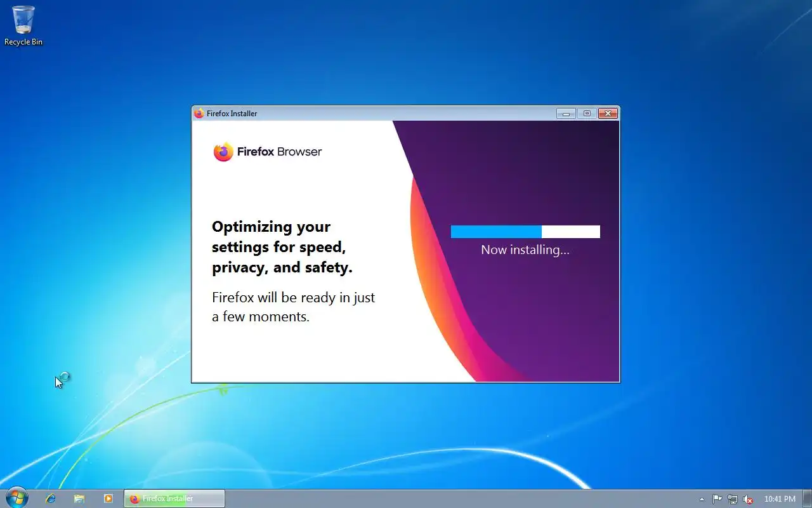Click the Windows Start orb
812x508 pixels.
point(16,498)
